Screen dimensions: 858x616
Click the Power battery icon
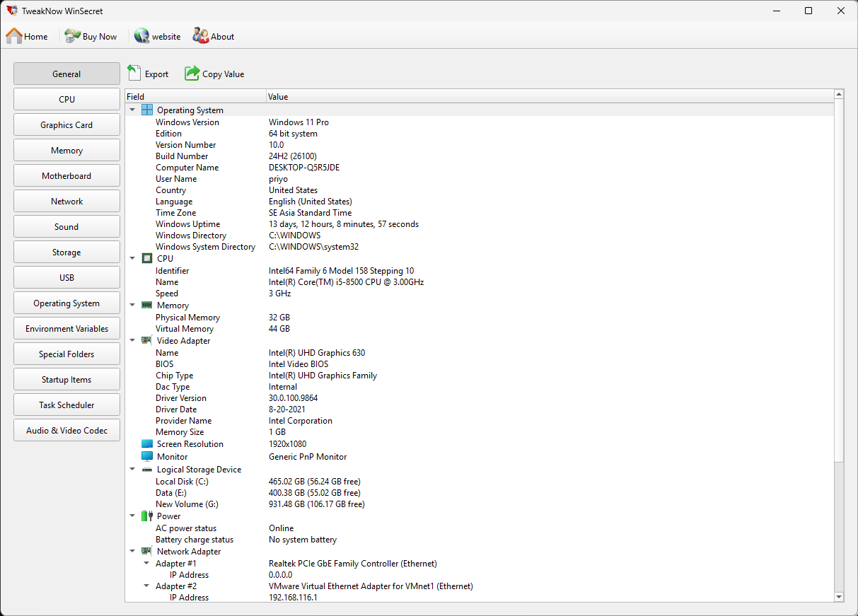[147, 516]
